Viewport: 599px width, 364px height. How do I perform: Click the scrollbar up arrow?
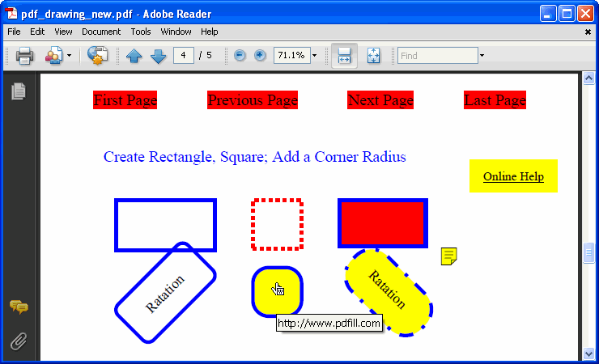(x=588, y=78)
